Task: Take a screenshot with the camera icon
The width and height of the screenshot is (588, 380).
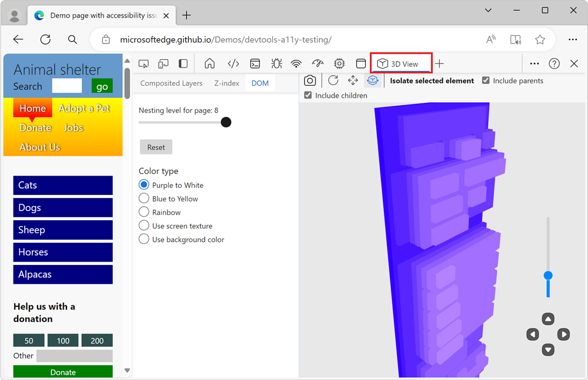Action: pyautogui.click(x=310, y=80)
